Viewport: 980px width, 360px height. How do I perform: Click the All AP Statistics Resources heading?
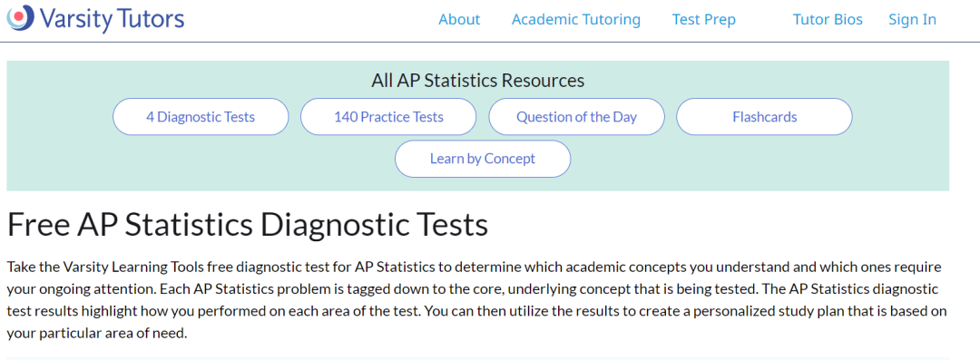[x=477, y=81]
